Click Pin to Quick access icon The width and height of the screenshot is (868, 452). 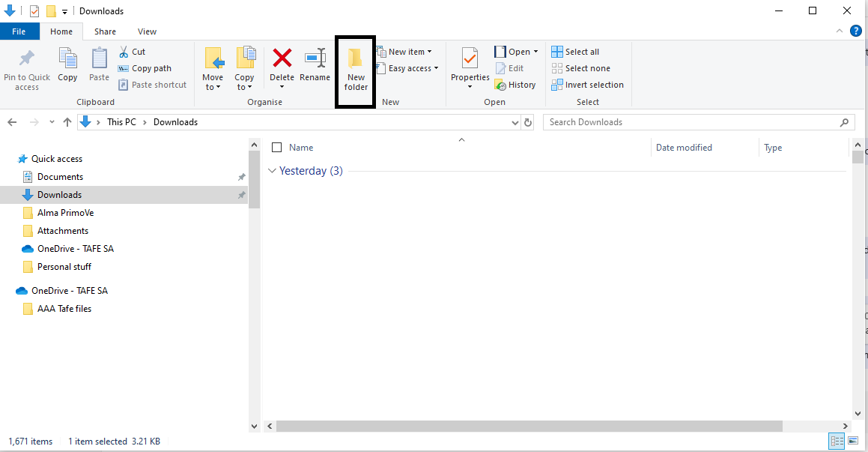(27, 60)
